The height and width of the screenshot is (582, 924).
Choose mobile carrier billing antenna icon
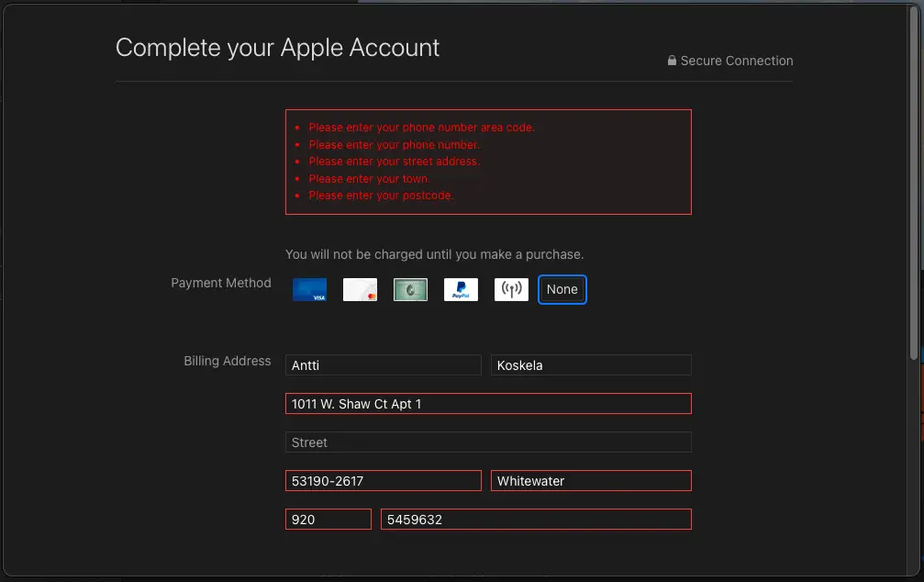(x=511, y=290)
